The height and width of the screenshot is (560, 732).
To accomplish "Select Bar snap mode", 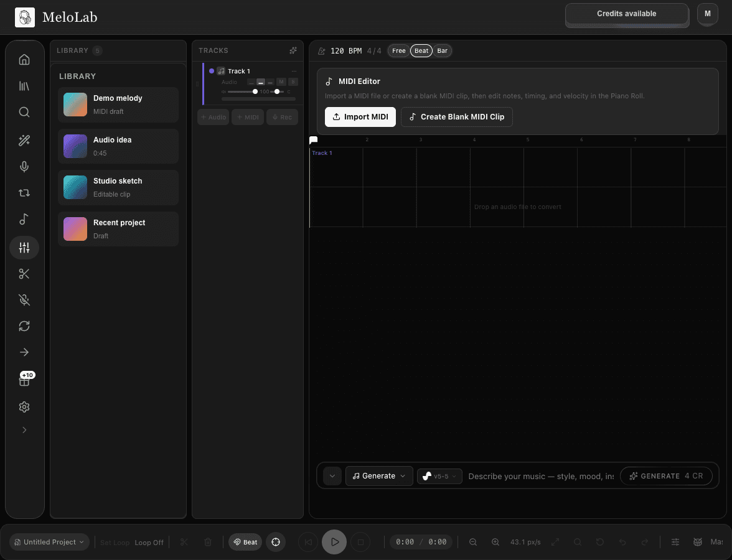I will point(442,51).
